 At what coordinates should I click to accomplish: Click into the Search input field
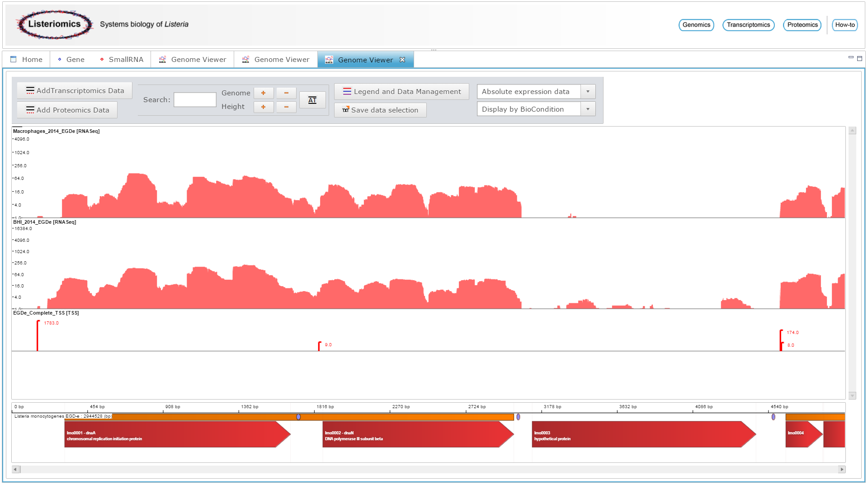pyautogui.click(x=195, y=100)
